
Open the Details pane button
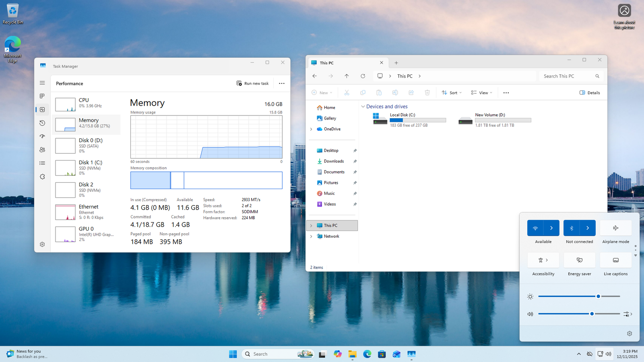(590, 93)
